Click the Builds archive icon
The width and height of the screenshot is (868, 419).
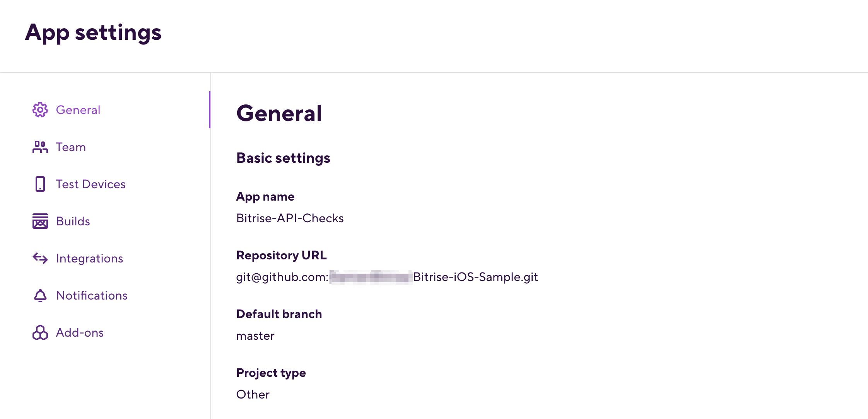pos(40,221)
